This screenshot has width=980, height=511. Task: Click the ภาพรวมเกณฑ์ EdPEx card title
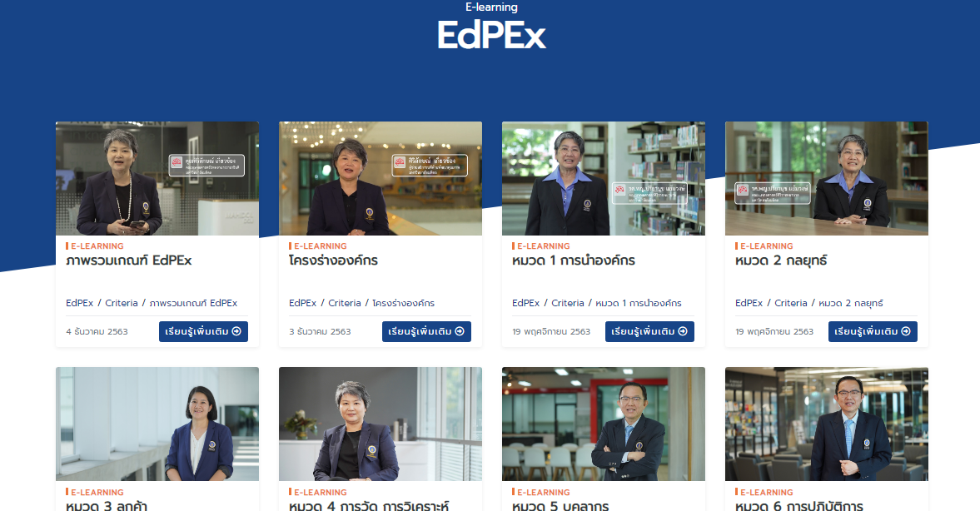[x=129, y=260]
